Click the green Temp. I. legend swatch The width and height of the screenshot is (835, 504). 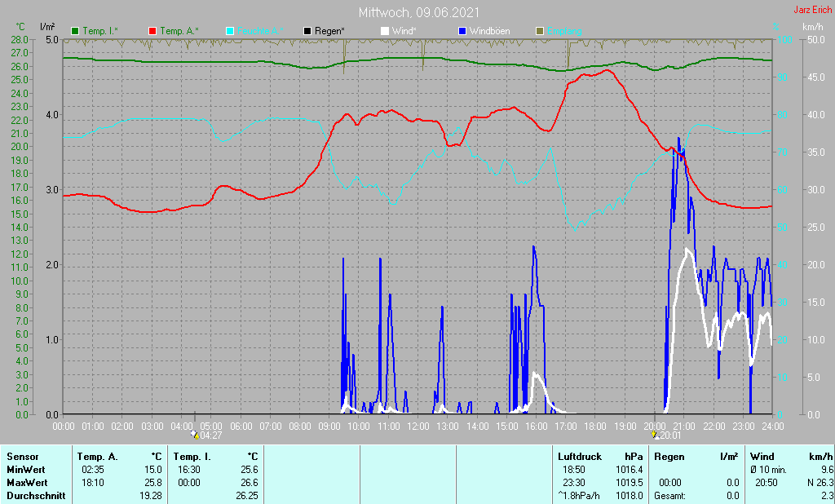click(x=75, y=31)
